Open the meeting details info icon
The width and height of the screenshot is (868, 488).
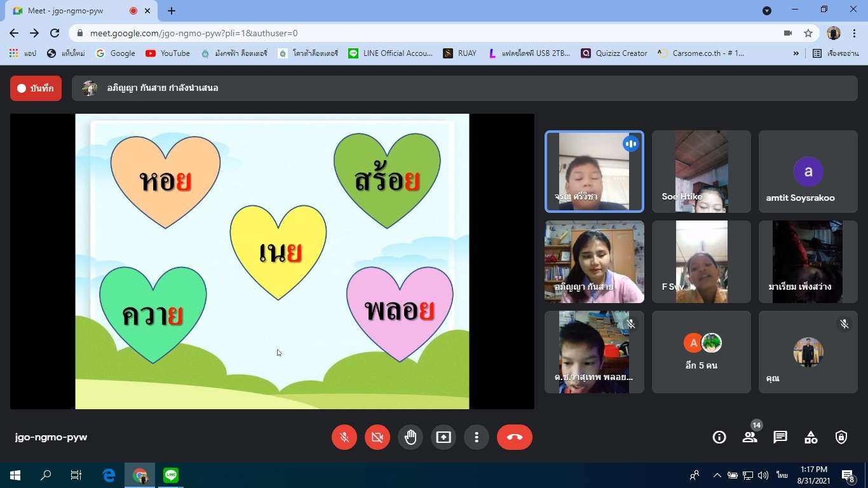[x=719, y=437]
